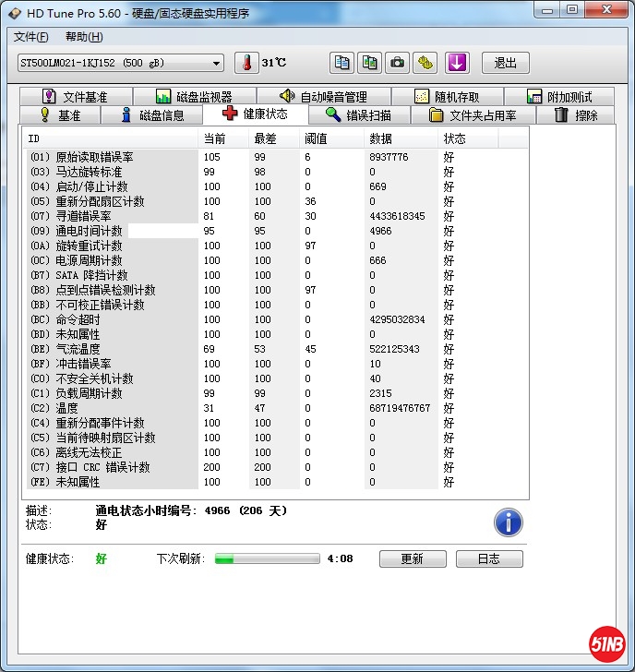
Task: Click the next refresh progress bar
Action: point(268,558)
